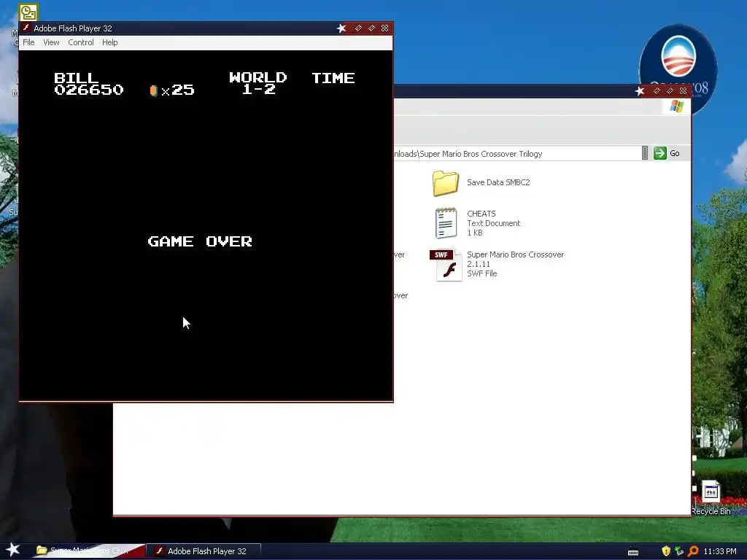Click the Go button in Explorer address bar
The width and height of the screenshot is (747, 560).
point(667,153)
